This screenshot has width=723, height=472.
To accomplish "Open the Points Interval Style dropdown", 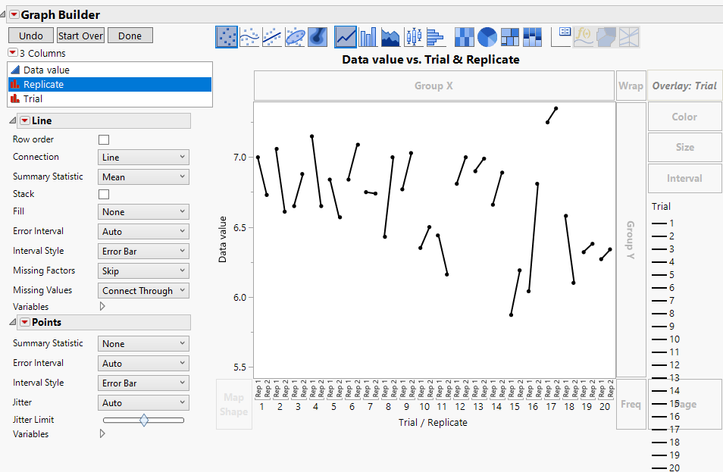I will [143, 383].
